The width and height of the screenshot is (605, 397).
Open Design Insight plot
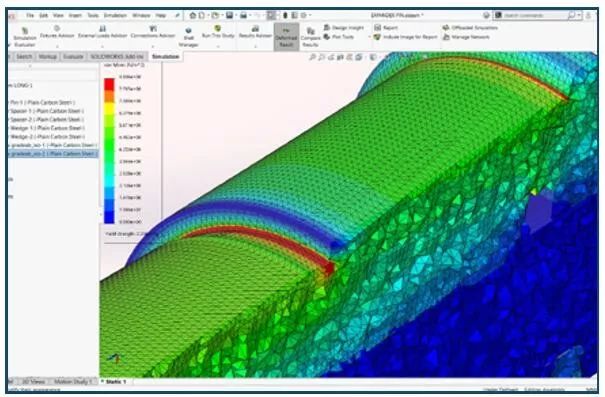click(x=344, y=27)
